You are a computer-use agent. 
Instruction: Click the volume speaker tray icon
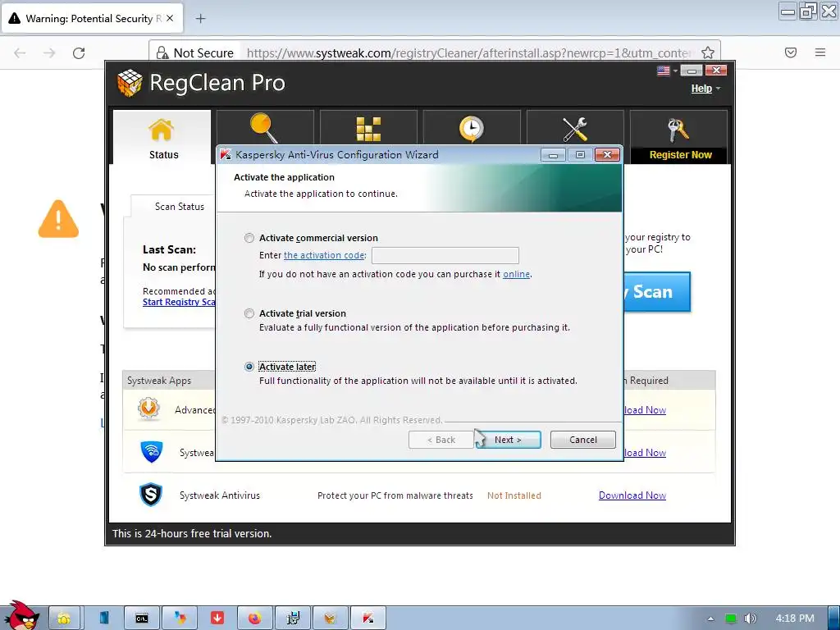point(750,619)
